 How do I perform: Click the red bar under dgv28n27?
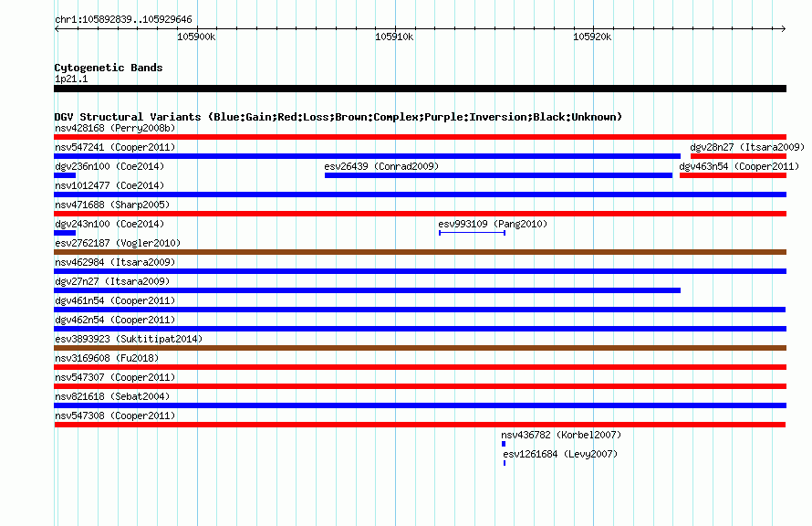[738, 156]
